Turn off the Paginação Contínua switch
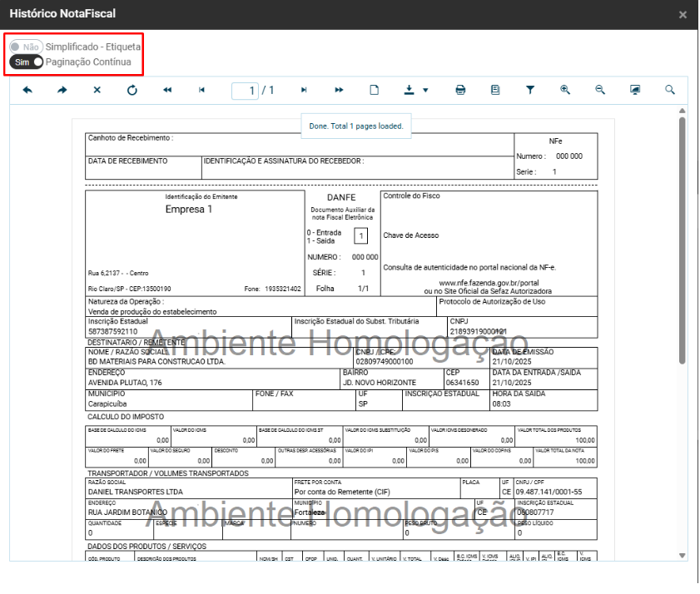The height and width of the screenshot is (594, 700). click(26, 62)
